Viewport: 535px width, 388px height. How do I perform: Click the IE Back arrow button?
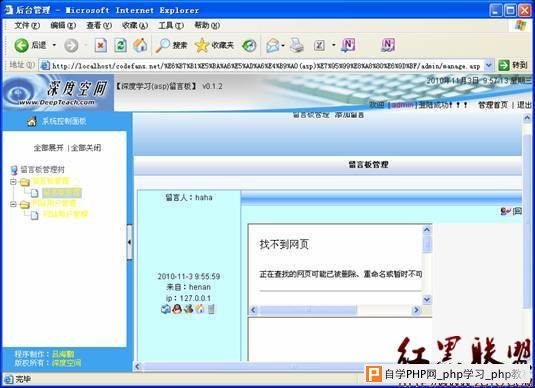[21, 45]
